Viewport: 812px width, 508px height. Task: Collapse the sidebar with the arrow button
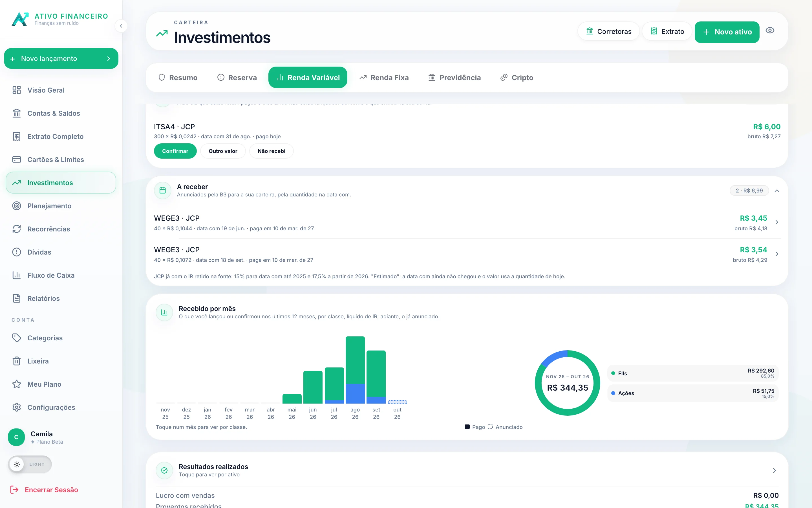(121, 26)
